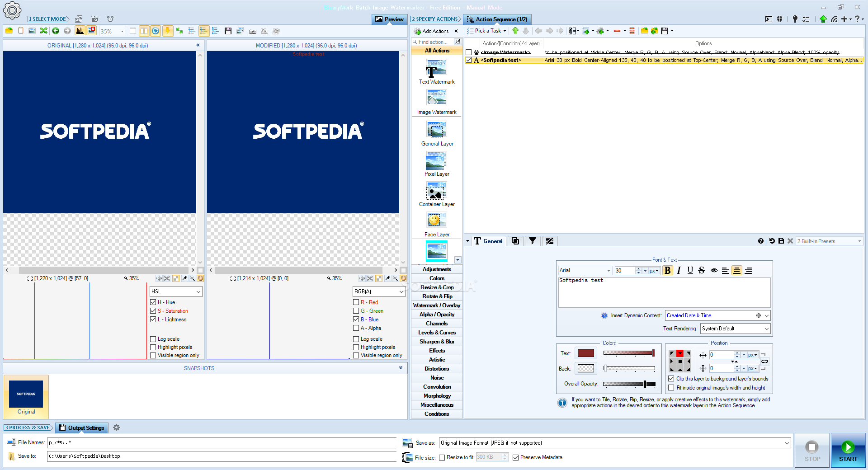
Task: Click the 3 PROCESS & SAVE step button
Action: pos(28,428)
